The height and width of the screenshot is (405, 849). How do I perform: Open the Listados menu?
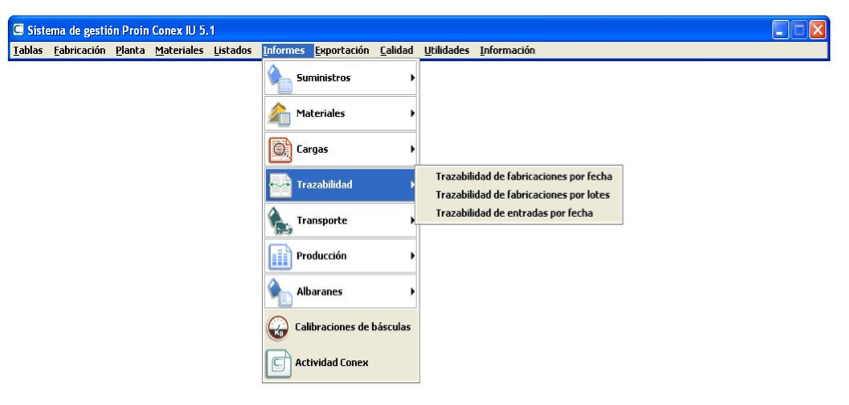(233, 50)
